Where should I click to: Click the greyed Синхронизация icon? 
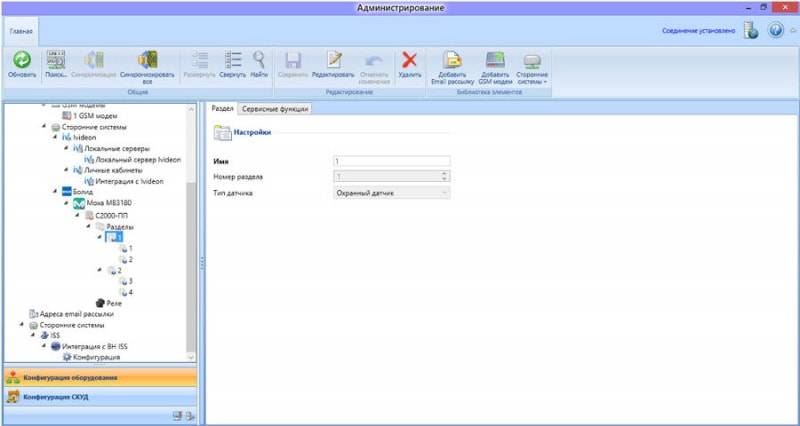coord(94,60)
